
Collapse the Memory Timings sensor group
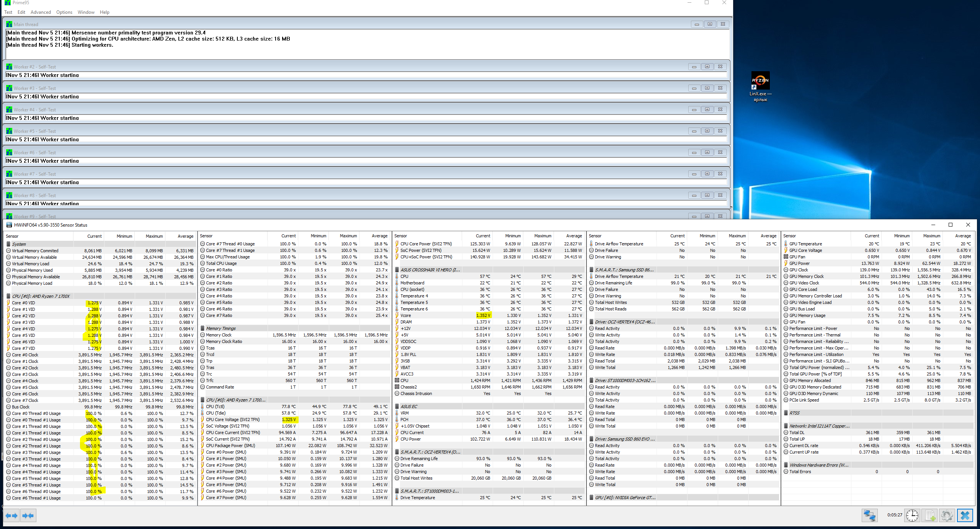point(220,328)
